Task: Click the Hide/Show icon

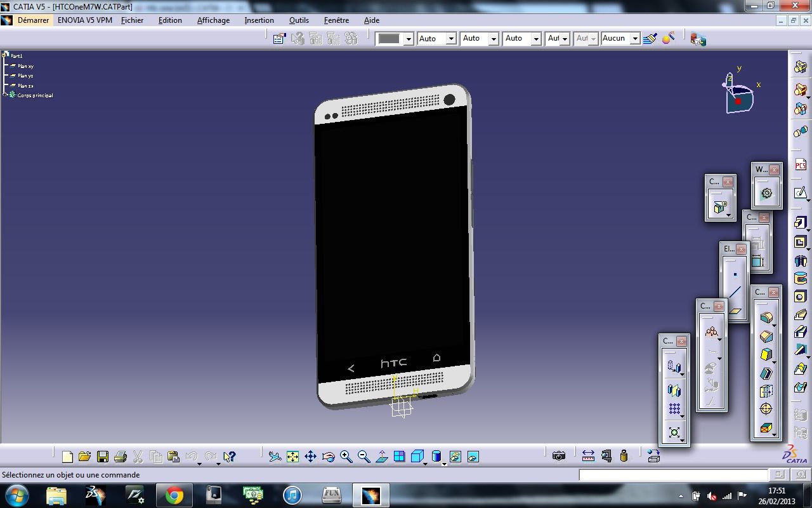Action: pos(455,456)
